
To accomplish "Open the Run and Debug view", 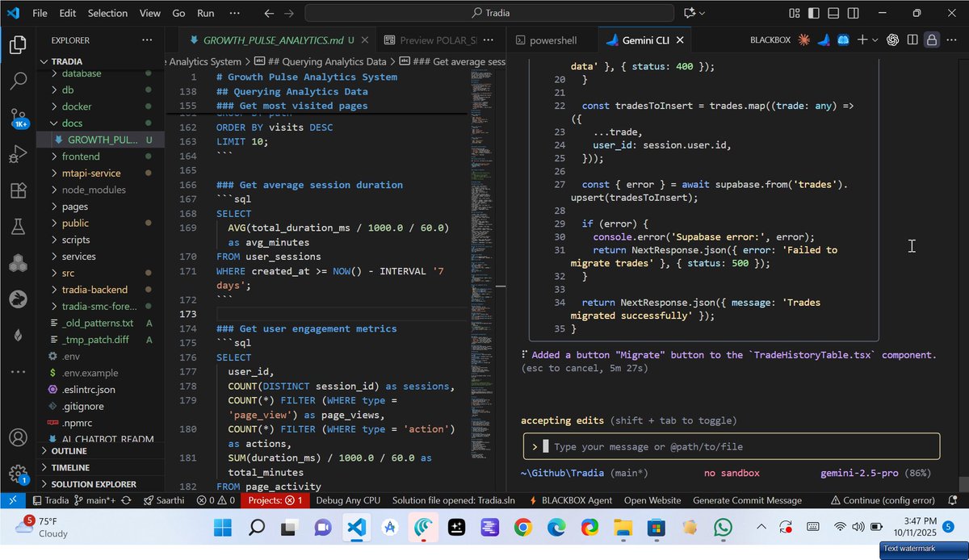I will [x=18, y=154].
